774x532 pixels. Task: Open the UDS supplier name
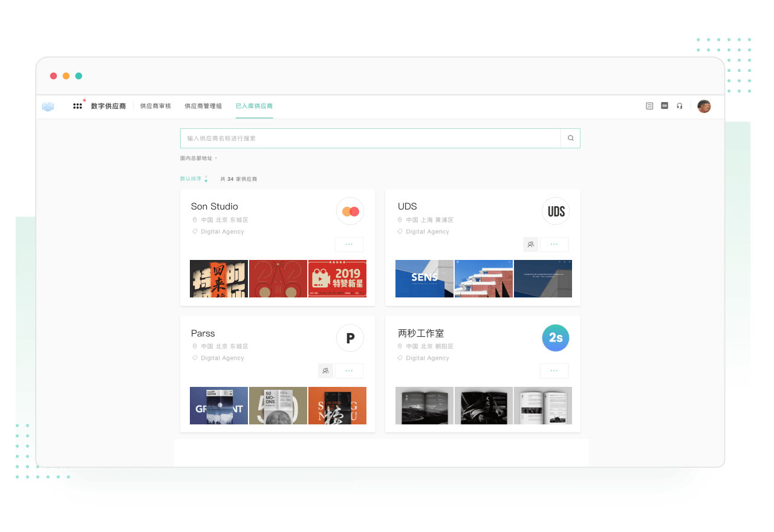(x=408, y=206)
